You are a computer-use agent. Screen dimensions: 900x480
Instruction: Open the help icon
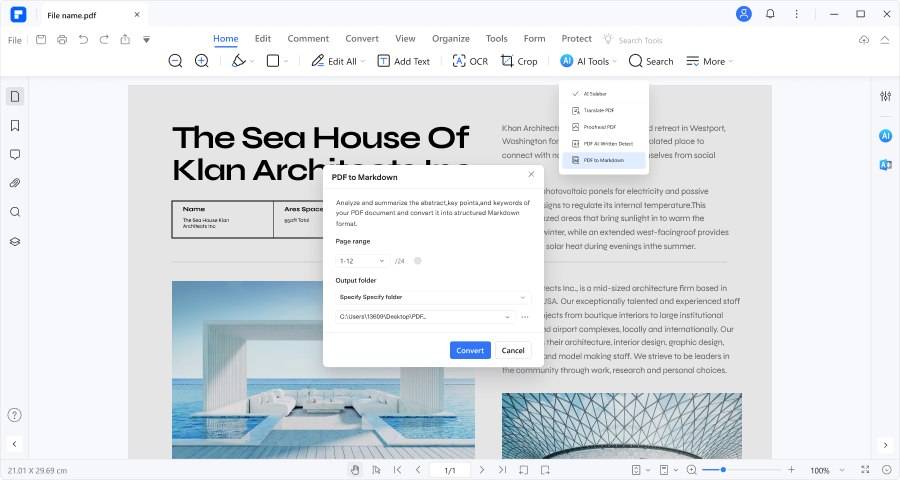(x=14, y=415)
